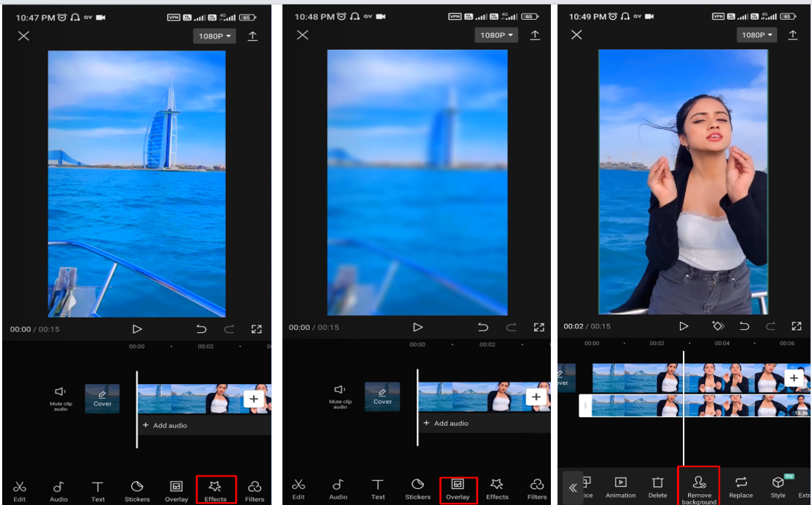Select overlay clip track in right timeline

pyautogui.click(x=695, y=405)
